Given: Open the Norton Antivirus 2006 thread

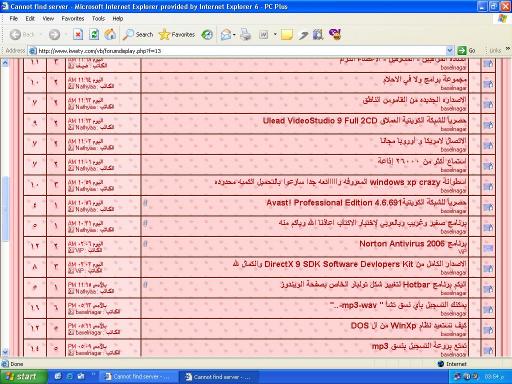Looking at the screenshot, I should click(413, 244).
